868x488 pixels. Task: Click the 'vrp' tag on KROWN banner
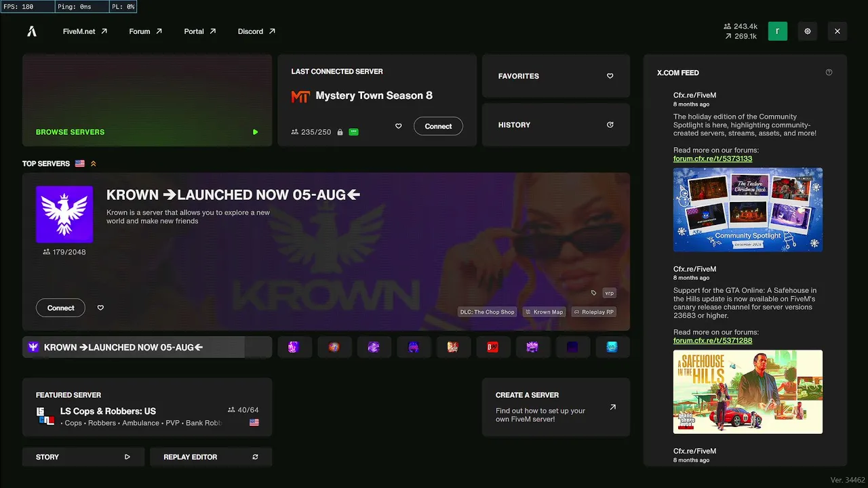pos(610,293)
